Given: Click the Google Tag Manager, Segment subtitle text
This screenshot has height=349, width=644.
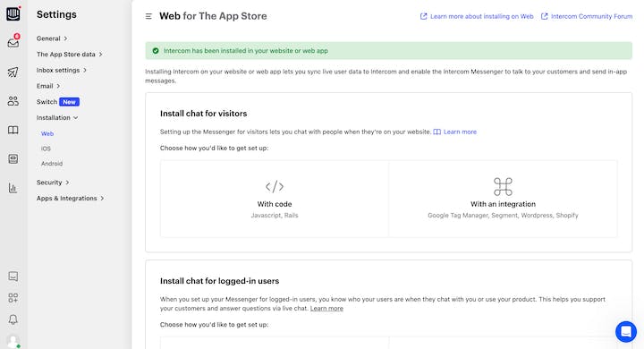Looking at the screenshot, I should click(x=503, y=216).
